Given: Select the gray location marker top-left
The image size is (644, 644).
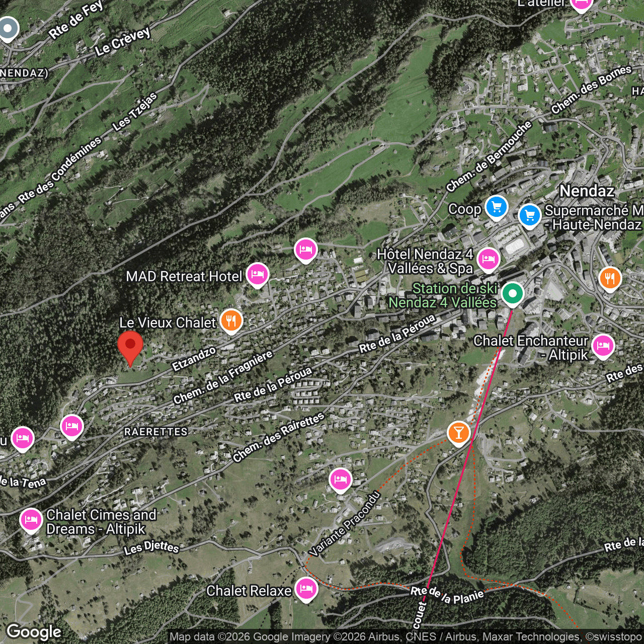Looking at the screenshot, I should click(8, 29).
